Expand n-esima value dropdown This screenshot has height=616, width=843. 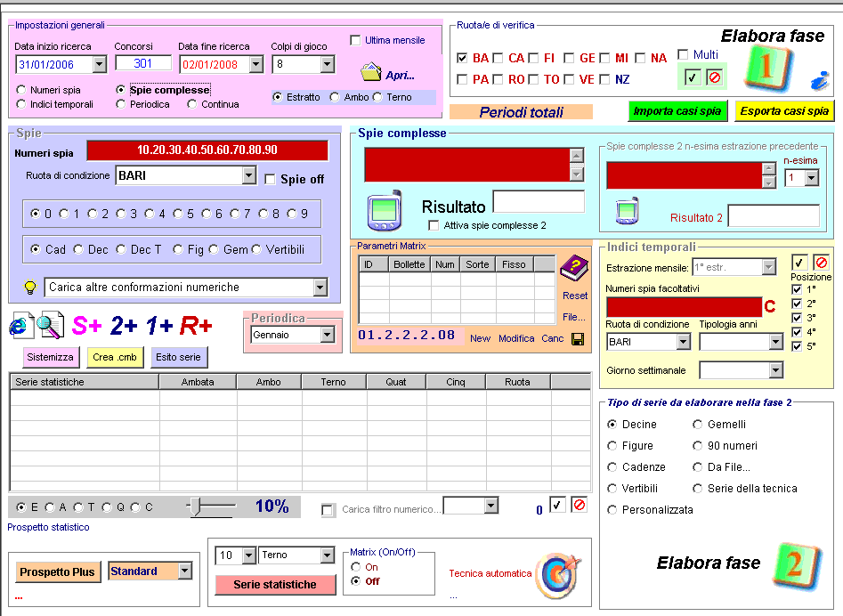pyautogui.click(x=812, y=177)
